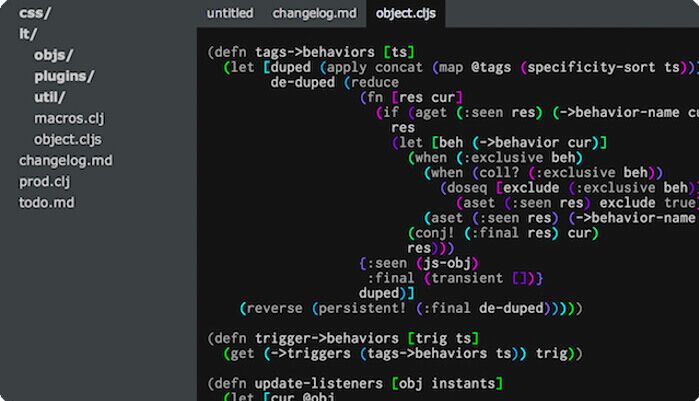
Task: Open macros.clj in the file tree
Action: (69, 119)
